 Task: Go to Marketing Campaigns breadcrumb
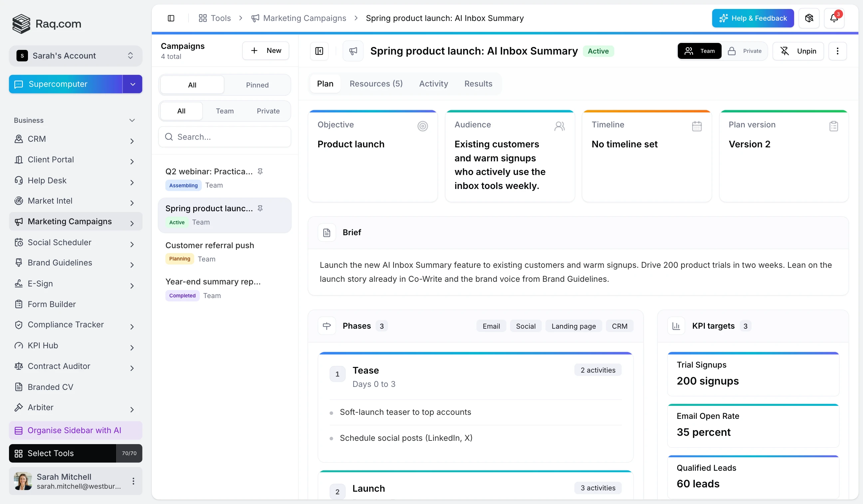299,18
